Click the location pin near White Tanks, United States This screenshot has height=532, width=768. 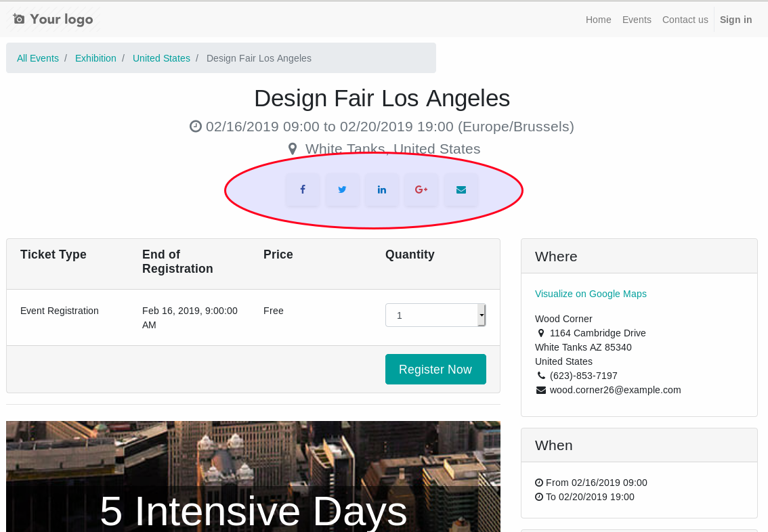(293, 149)
